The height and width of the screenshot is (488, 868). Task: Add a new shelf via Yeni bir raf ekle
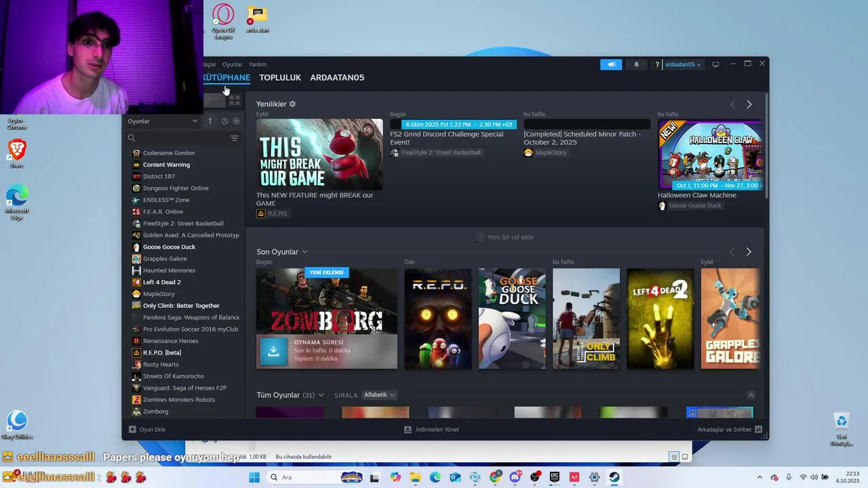click(x=505, y=237)
